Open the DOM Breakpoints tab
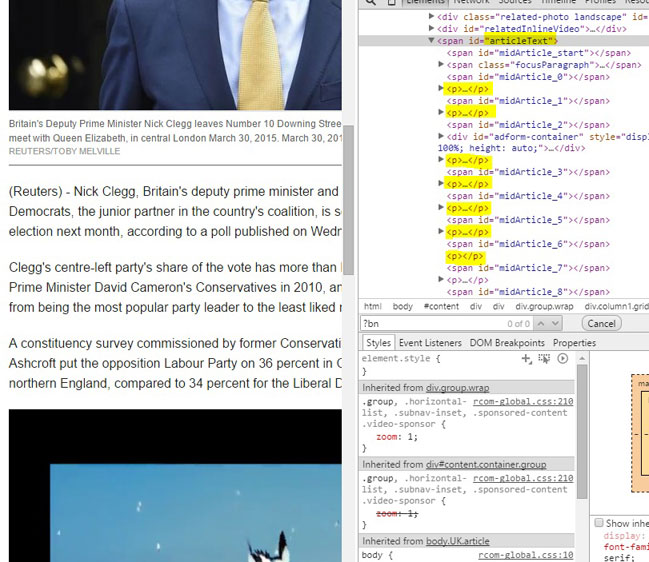 (x=507, y=343)
